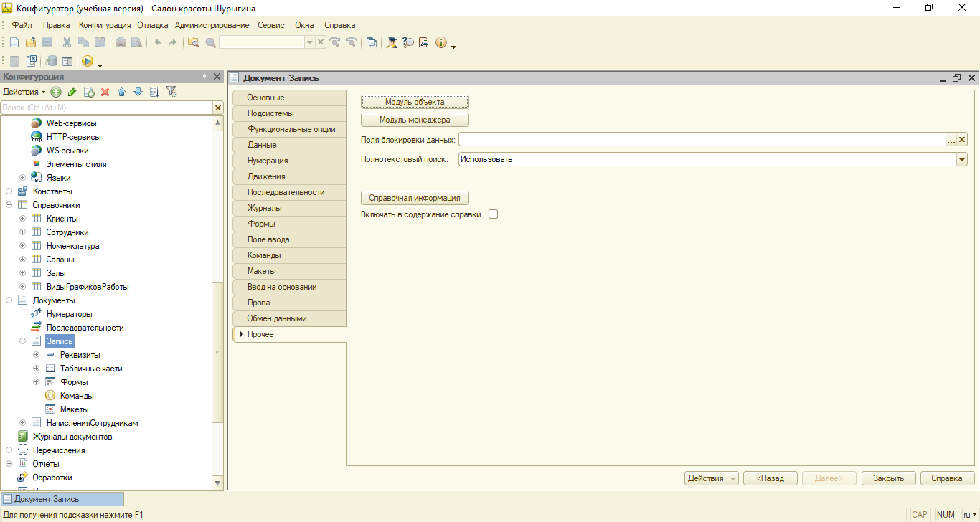Select Журналы документов in the tree

coord(72,437)
